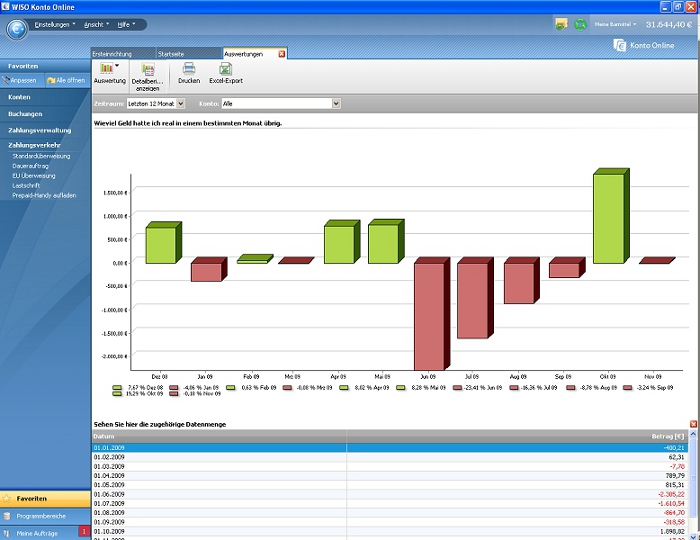Image resolution: width=700 pixels, height=540 pixels.
Task: Switch to the Ersteinrichtung tab
Action: pyautogui.click(x=112, y=54)
